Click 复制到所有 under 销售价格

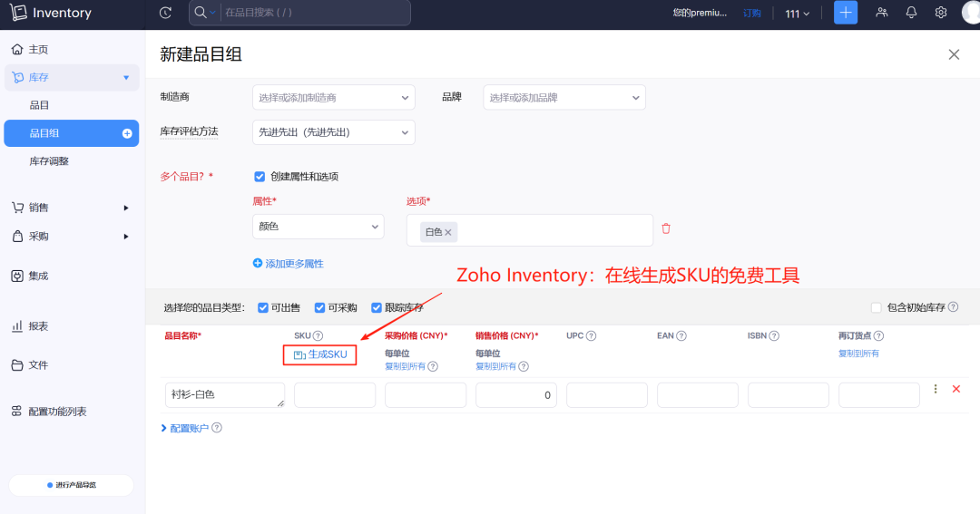495,366
